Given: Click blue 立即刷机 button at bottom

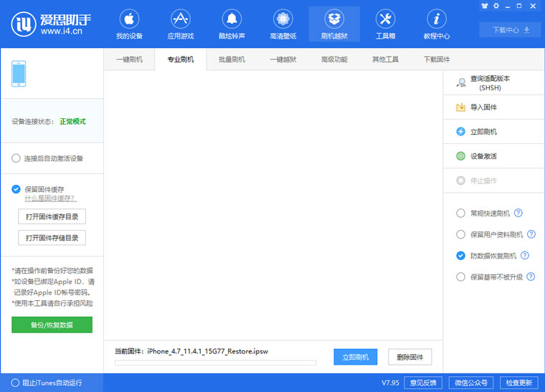Looking at the screenshot, I should click(355, 357).
